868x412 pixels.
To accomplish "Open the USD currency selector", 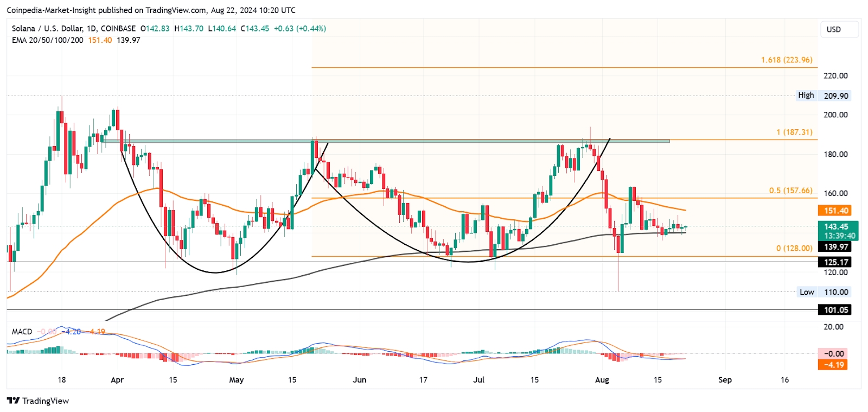I will (x=834, y=29).
